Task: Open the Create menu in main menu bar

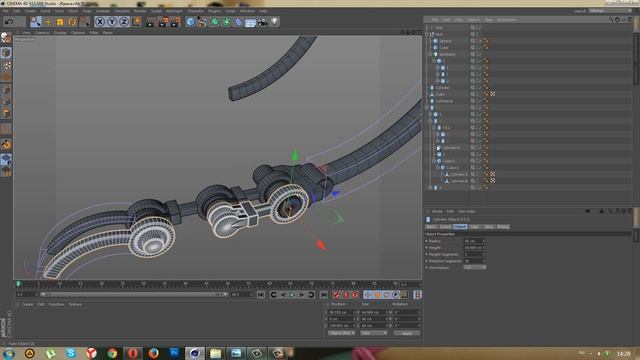Action: coord(30,11)
